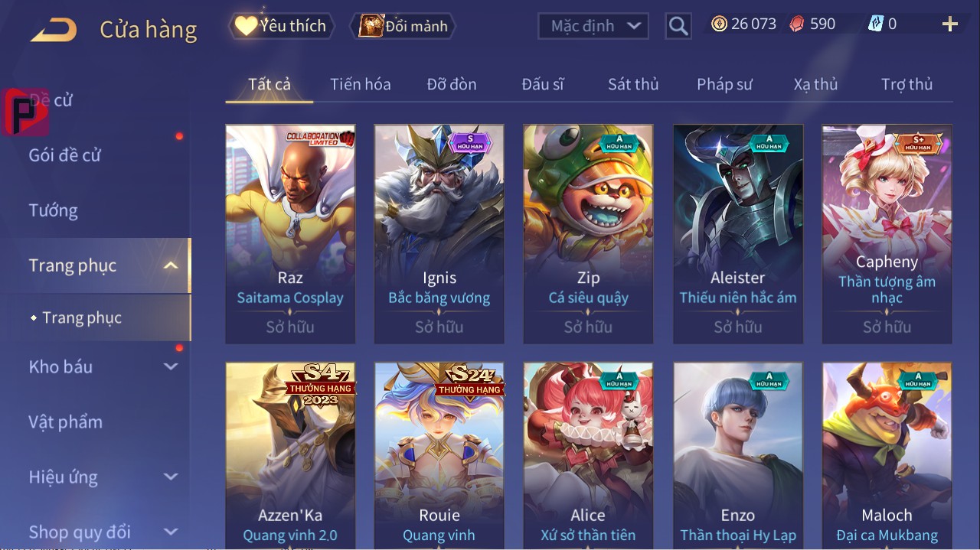Click the gold coin balance icon
980x550 pixels.
coord(719,24)
